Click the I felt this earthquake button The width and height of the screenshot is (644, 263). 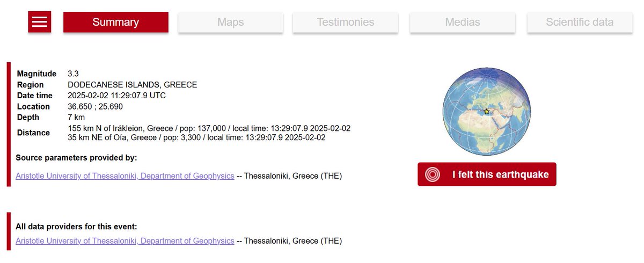pos(487,174)
